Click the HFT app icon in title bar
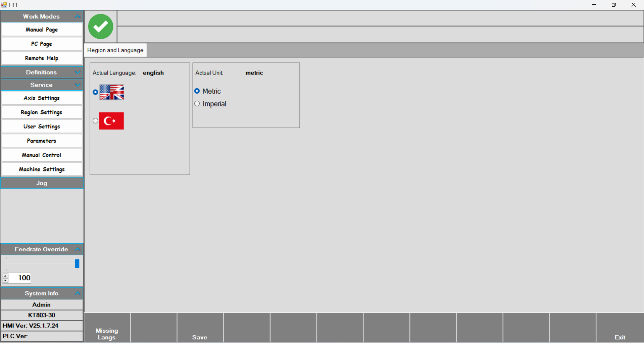This screenshot has width=644, height=343. pos(4,5)
